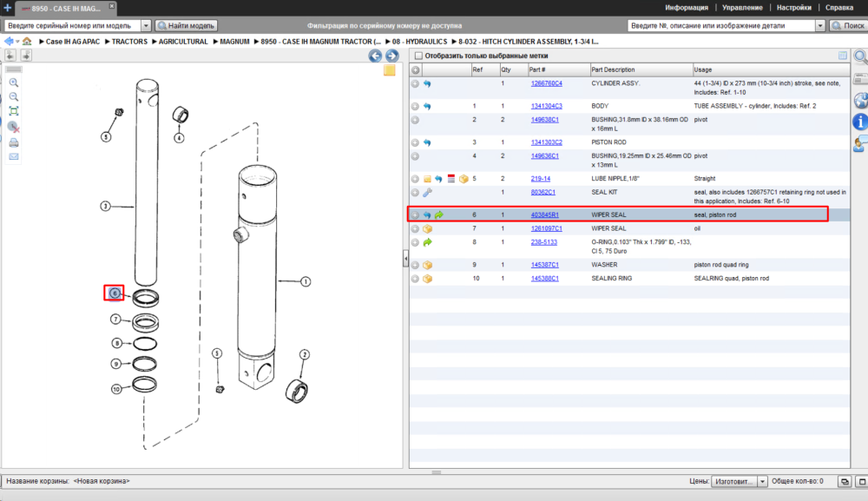Click the Поиск search button
The image size is (868, 501).
(x=849, y=25)
